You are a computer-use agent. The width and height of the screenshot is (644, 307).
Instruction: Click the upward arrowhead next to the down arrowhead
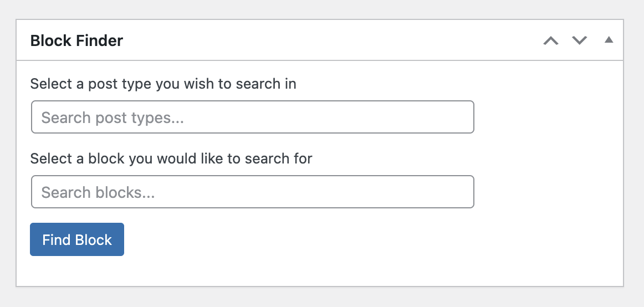tap(550, 40)
